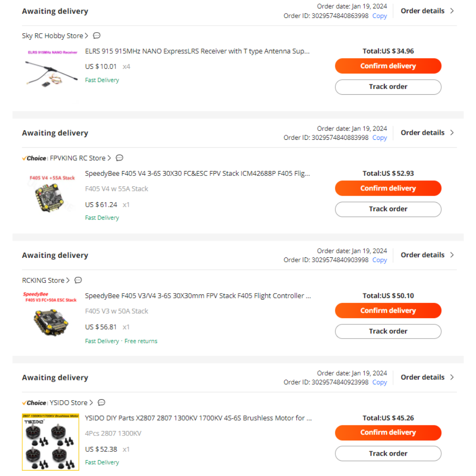Click chat bubble next to RCKING Store
Viewport: 476px width, 476px height.
pos(78,280)
